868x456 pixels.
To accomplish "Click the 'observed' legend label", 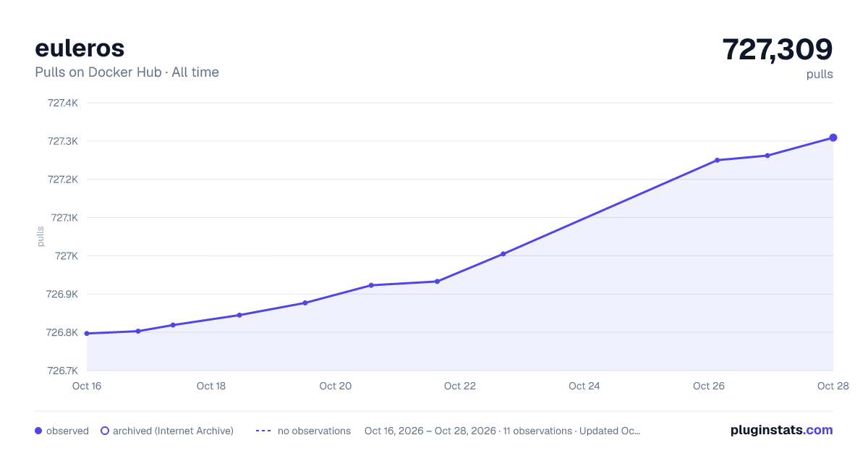I will pyautogui.click(x=67, y=431).
